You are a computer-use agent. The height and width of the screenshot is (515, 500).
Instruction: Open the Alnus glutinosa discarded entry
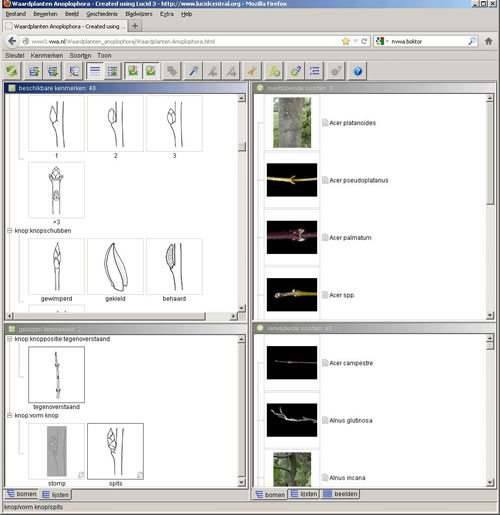point(351,420)
